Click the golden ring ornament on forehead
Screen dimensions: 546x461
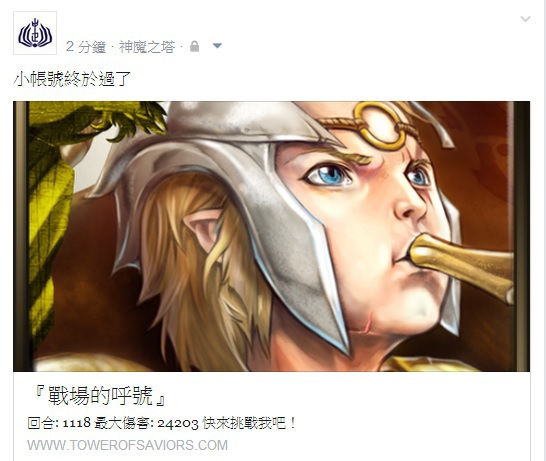380,125
